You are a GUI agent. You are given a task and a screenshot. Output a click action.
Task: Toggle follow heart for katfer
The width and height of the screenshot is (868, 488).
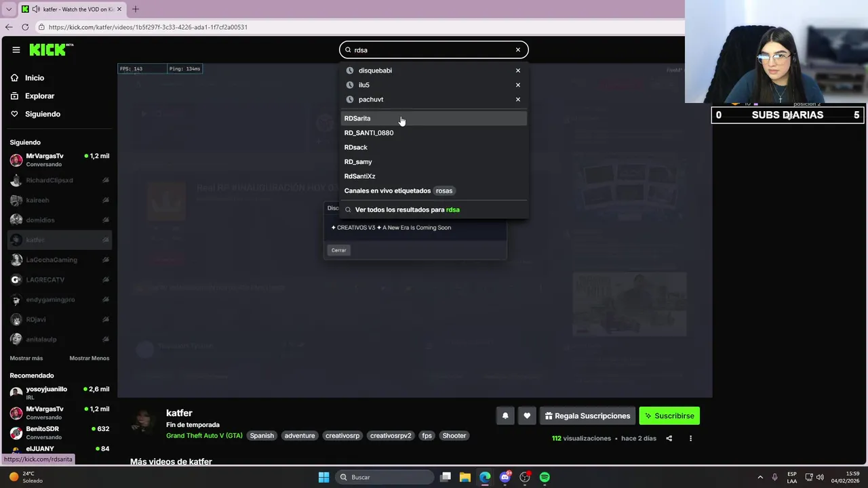527,415
